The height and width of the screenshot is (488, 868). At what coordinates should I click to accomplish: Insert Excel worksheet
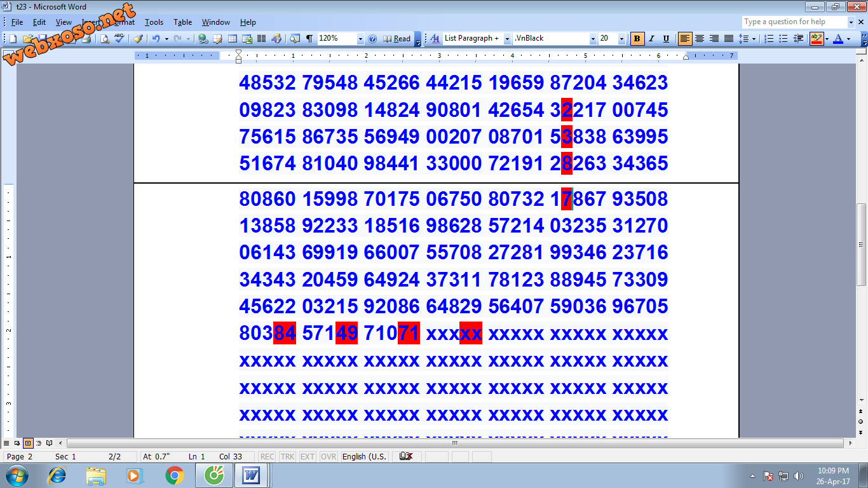[247, 39]
